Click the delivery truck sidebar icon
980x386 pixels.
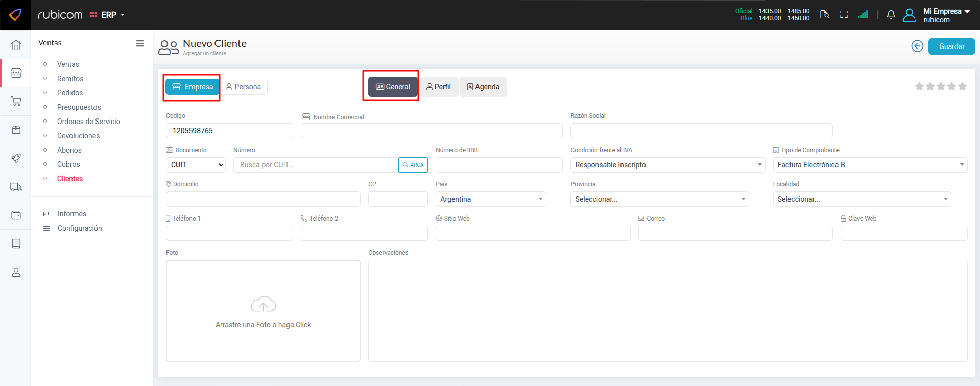16,187
